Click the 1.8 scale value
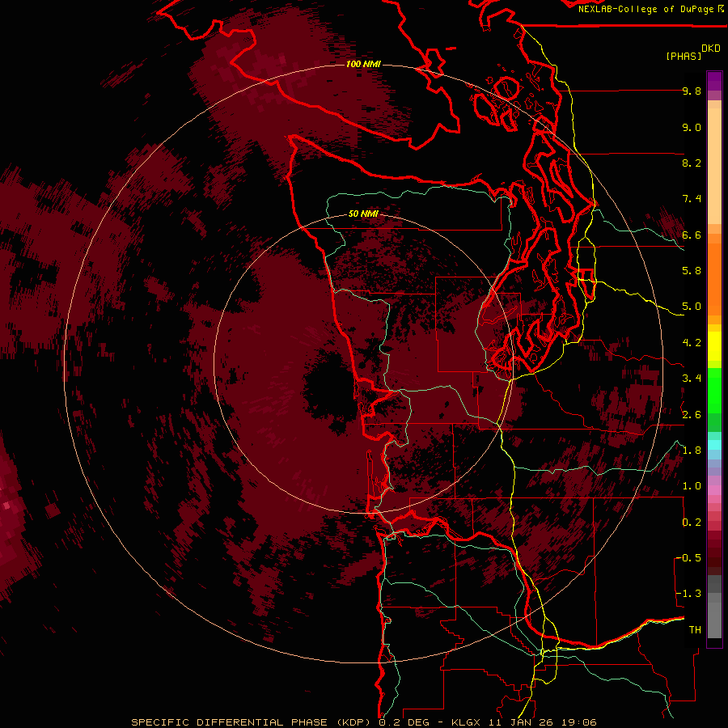Screen dimensions: 728x728 692,451
